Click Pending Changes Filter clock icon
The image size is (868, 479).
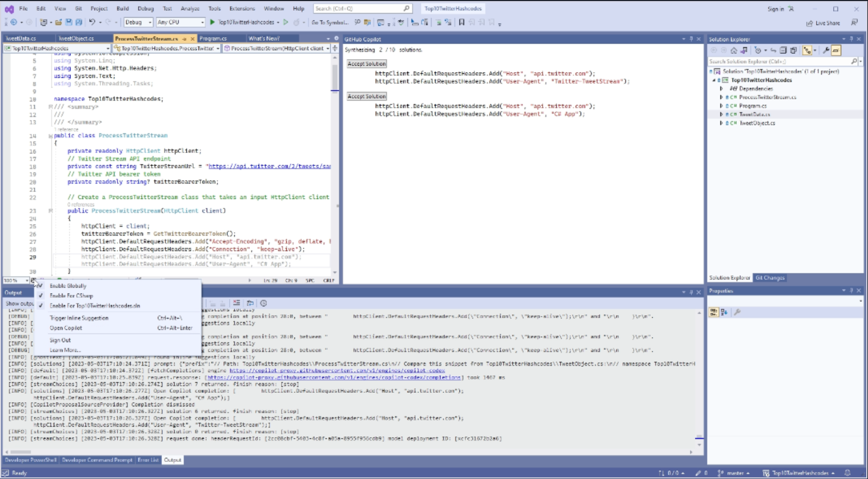pos(757,50)
